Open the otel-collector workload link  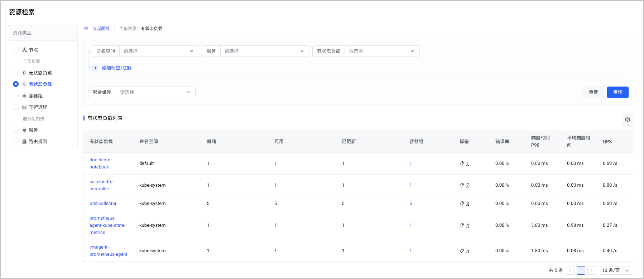[x=103, y=204]
